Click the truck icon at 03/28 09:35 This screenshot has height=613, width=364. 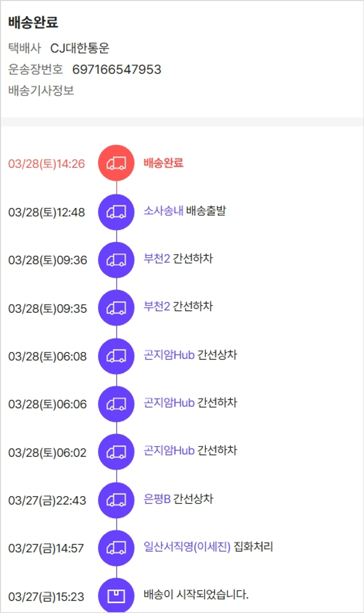pyautogui.click(x=116, y=308)
